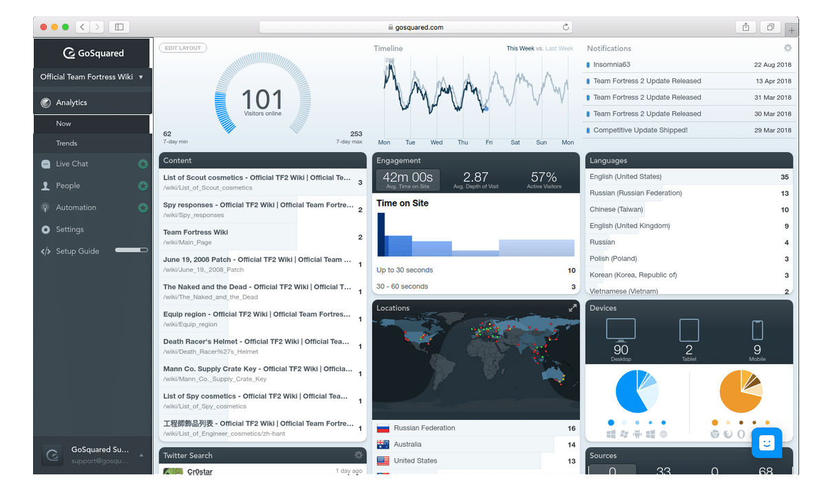
Task: Expand the Locations map to fullscreen
Action: click(572, 308)
